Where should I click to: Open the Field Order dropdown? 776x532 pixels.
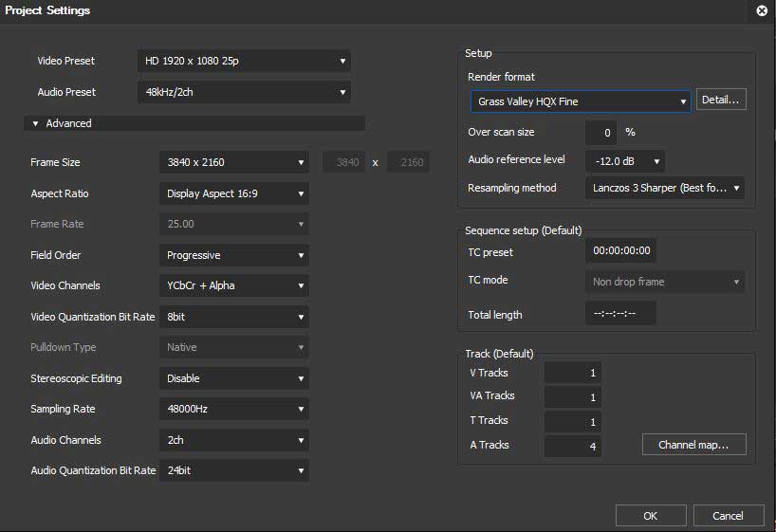[234, 255]
